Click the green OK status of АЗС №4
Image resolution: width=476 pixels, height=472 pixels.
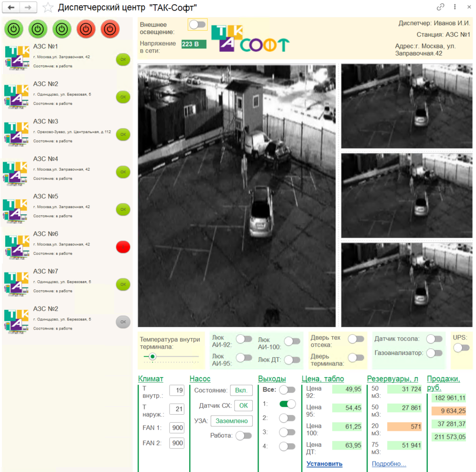[123, 172]
